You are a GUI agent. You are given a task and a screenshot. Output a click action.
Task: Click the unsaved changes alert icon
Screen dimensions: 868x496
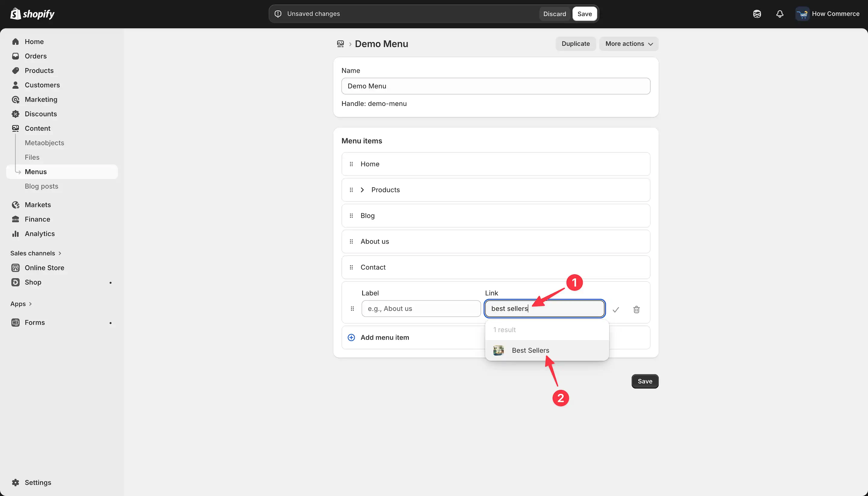pyautogui.click(x=278, y=14)
